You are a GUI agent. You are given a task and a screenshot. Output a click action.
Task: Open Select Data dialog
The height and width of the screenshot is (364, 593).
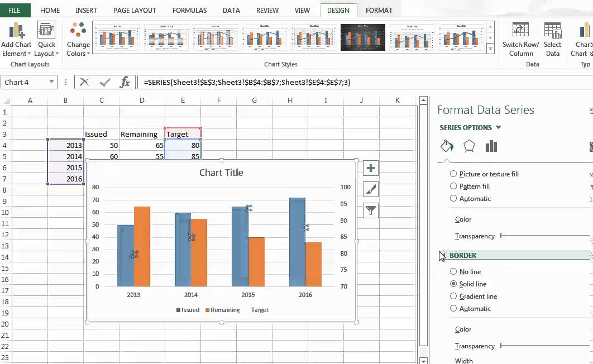pos(553,39)
